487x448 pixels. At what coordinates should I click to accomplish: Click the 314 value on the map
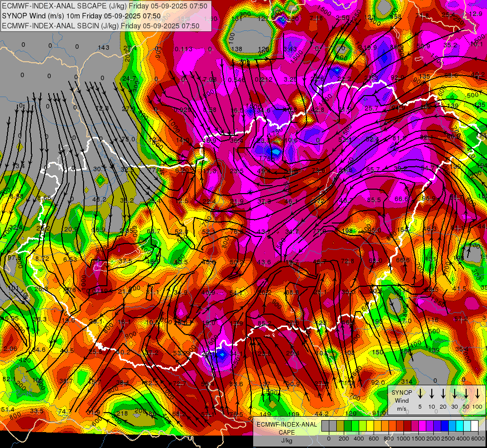pos(406,381)
